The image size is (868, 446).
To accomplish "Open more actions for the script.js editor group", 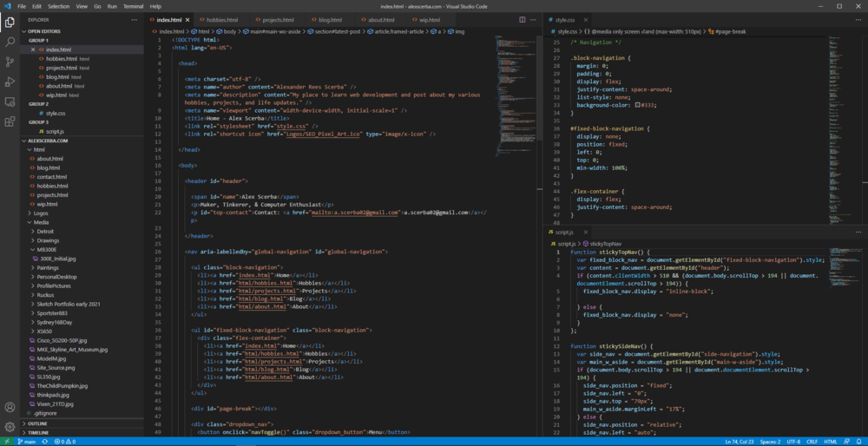I will (x=858, y=232).
